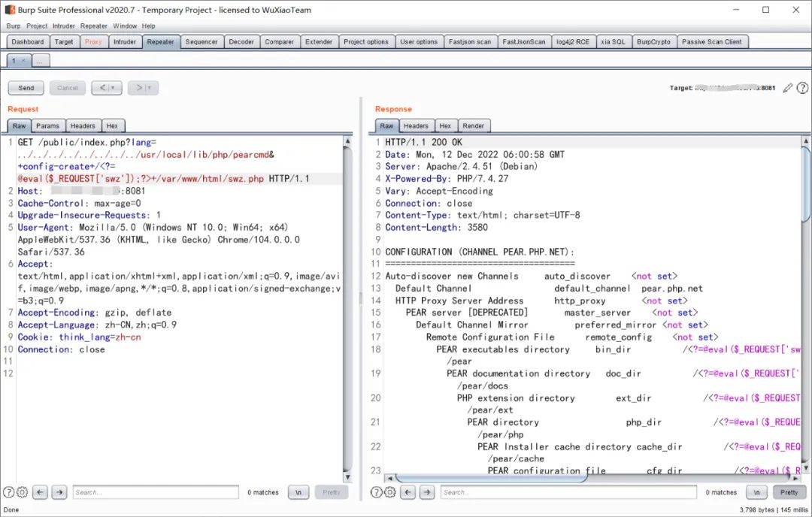Close Repeater request tab 1

23,61
